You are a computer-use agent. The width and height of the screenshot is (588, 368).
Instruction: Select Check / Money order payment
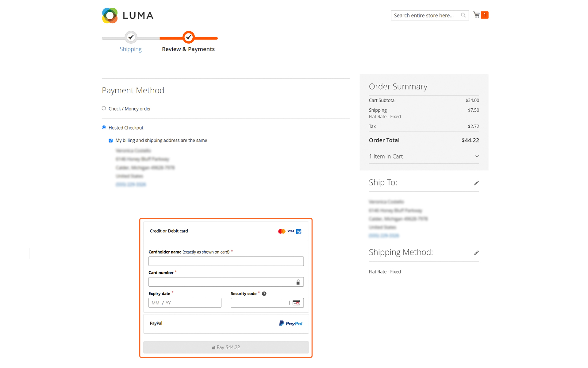104,108
